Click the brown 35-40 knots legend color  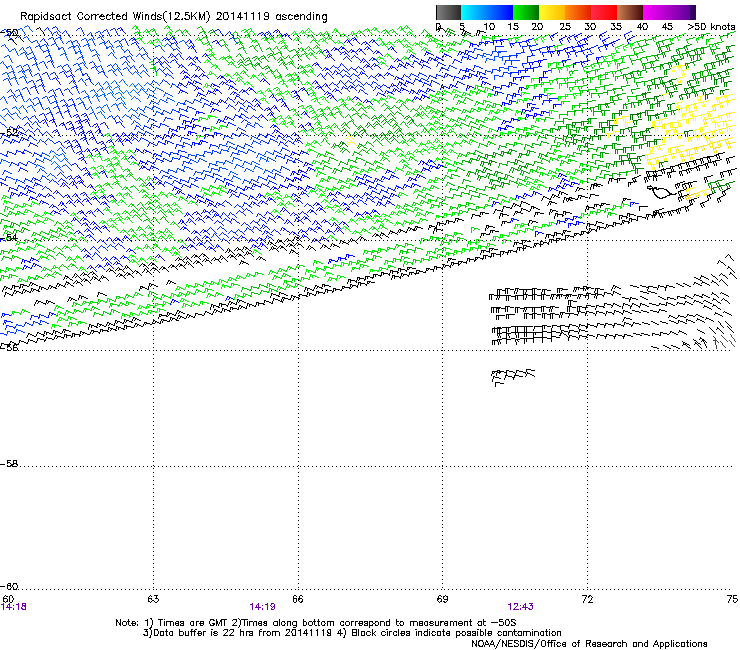click(630, 12)
